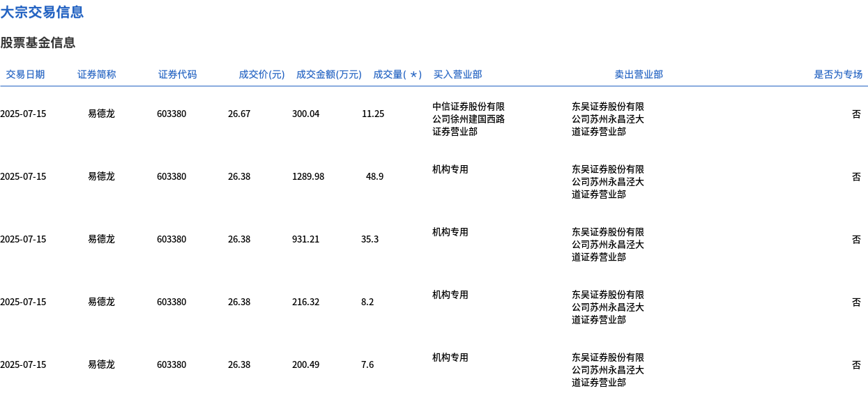Select the 11.25 volume cell

tap(372, 114)
